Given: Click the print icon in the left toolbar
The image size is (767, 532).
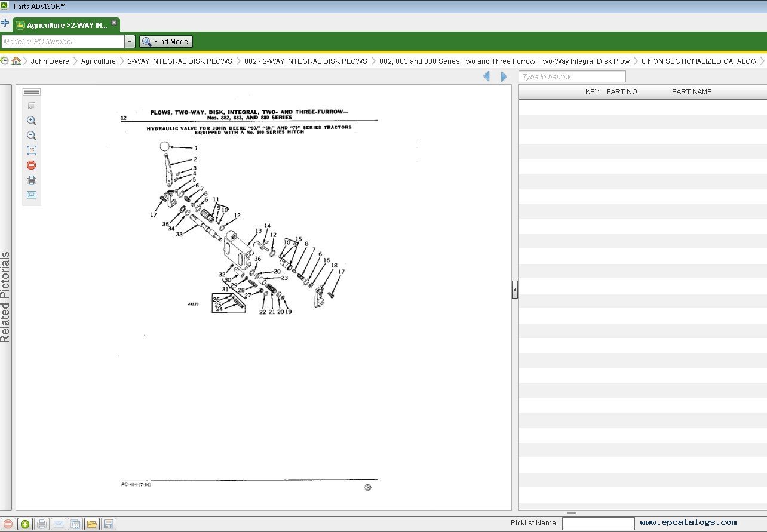Looking at the screenshot, I should tap(31, 180).
